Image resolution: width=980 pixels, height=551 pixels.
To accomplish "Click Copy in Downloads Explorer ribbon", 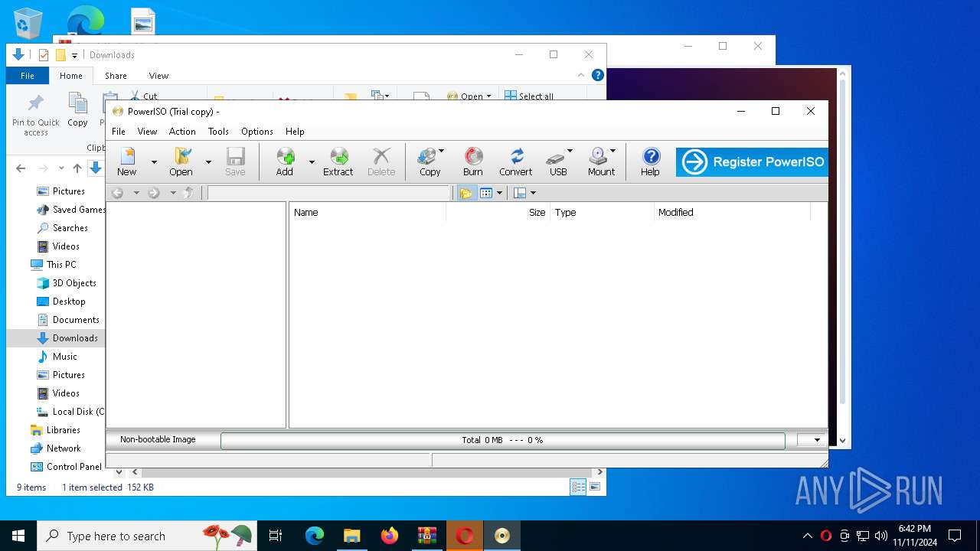I will 77,109.
